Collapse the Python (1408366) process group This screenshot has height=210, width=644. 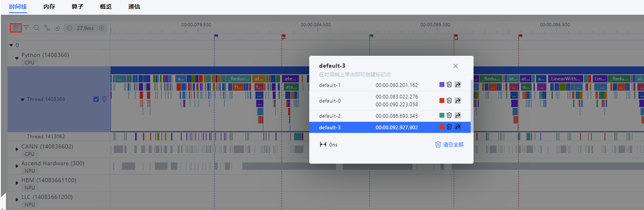17,58
